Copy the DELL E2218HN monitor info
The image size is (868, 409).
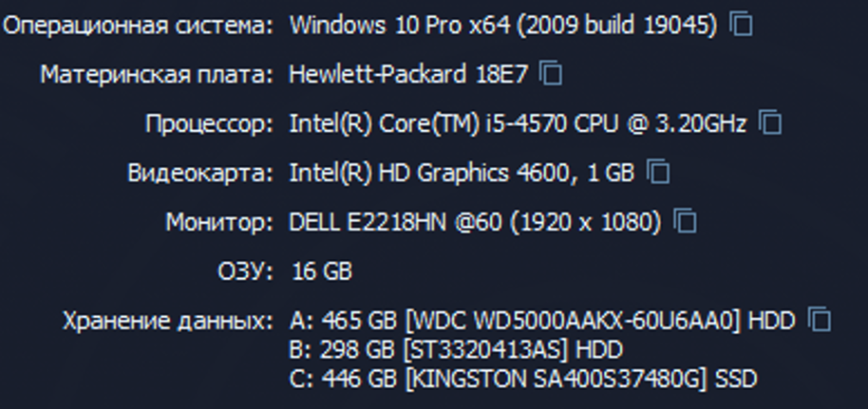coord(685,221)
